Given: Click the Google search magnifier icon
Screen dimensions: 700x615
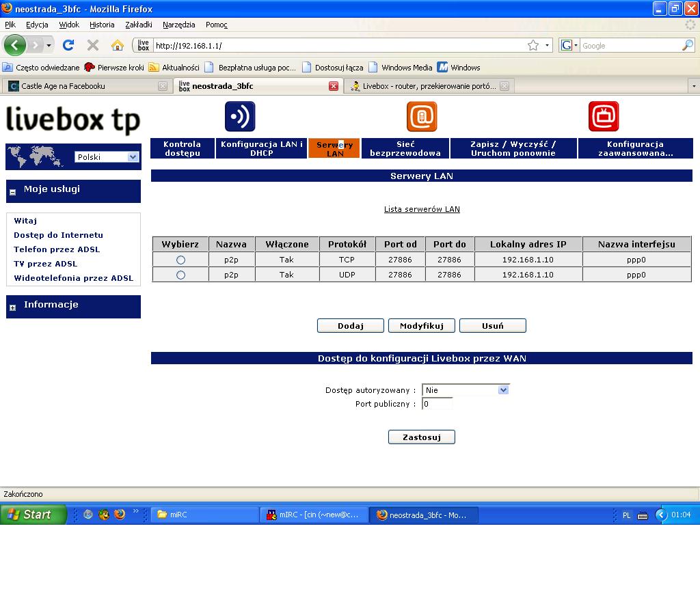Looking at the screenshot, I should click(x=688, y=46).
